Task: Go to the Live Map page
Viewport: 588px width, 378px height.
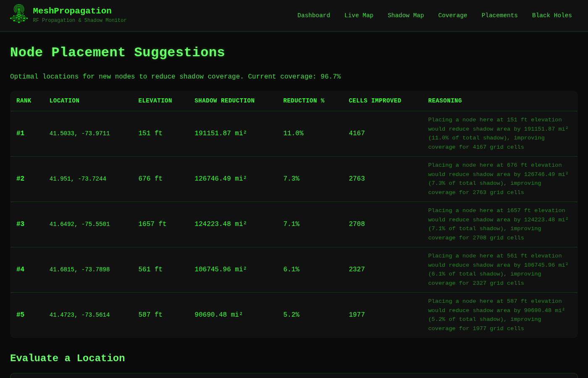Action: pos(359,16)
